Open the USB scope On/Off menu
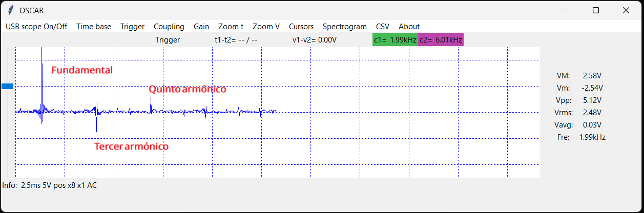 coord(36,27)
